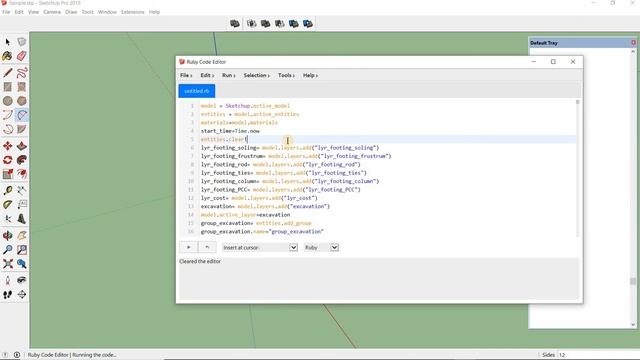Click the status bar info circle icon
The width and height of the screenshot is (640, 360).
point(17,355)
